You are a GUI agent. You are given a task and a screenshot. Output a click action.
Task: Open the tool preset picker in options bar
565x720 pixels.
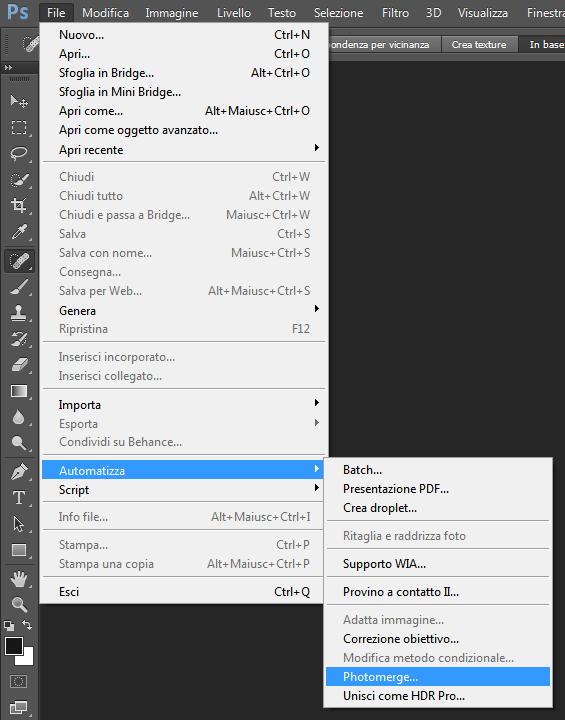tap(29, 44)
